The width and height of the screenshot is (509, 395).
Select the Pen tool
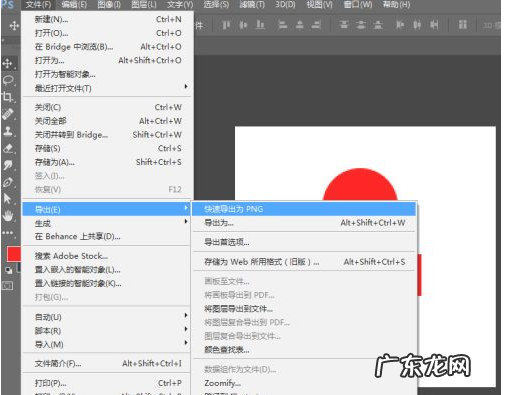(8, 182)
